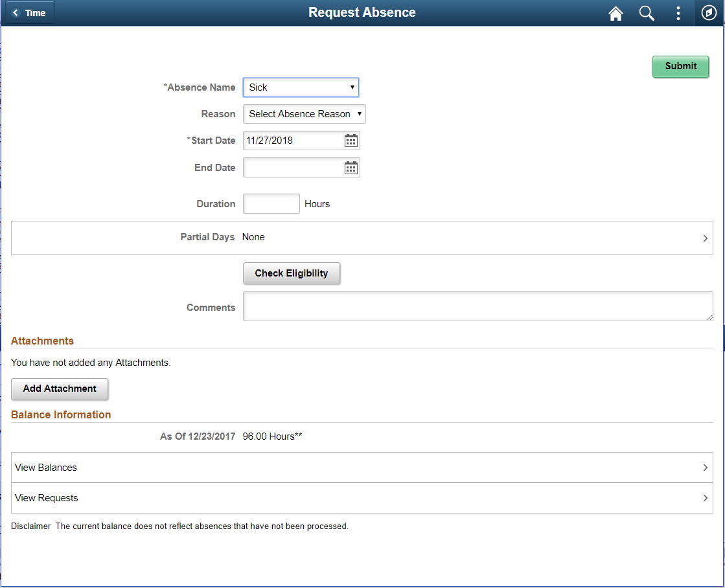Click the Duration hours field
Screen dimensions: 725x588
click(x=271, y=204)
